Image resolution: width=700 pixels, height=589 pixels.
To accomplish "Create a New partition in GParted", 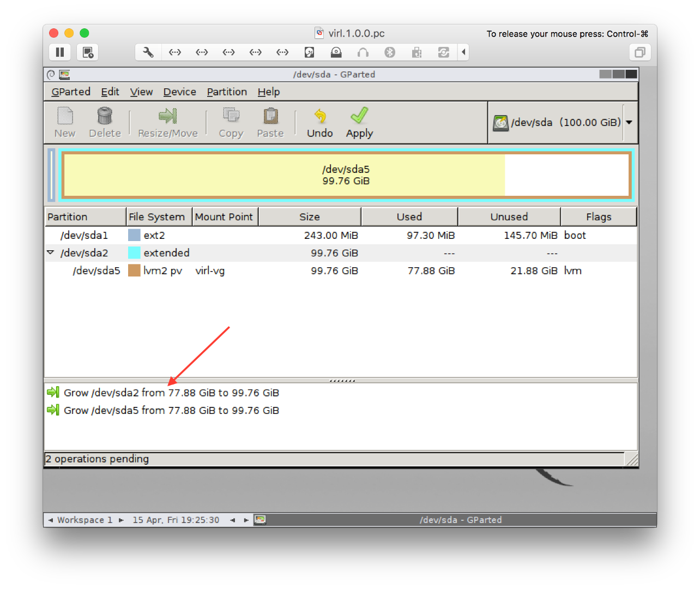I will tap(64, 122).
